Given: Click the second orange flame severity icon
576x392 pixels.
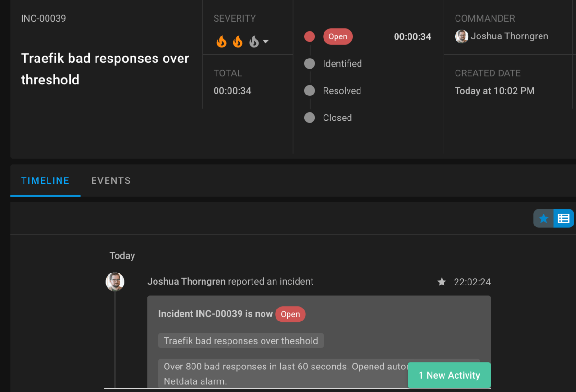Looking at the screenshot, I should tap(238, 42).
